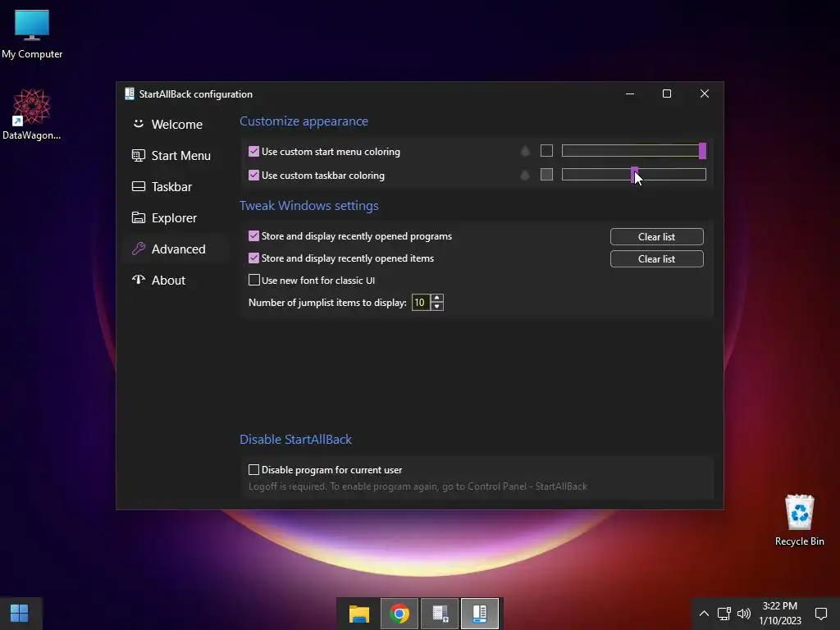This screenshot has width=840, height=630.
Task: Clear list of recently opened programs
Action: click(657, 237)
